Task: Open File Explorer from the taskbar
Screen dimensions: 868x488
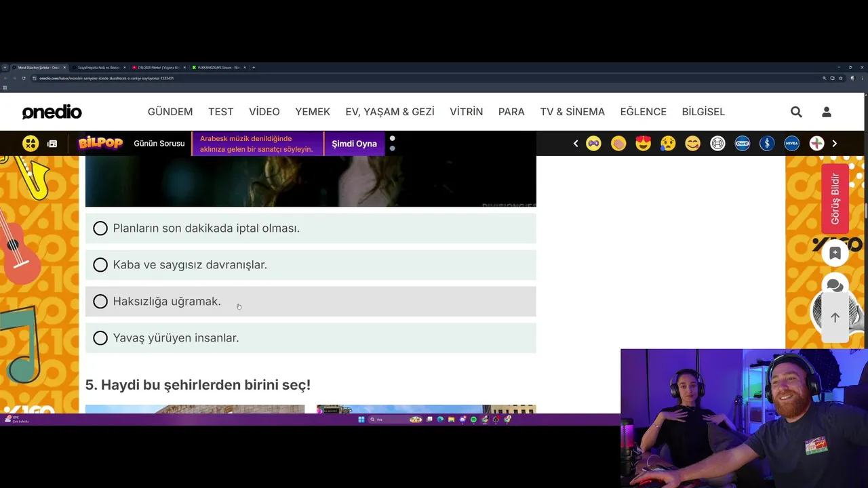Action: (x=451, y=420)
